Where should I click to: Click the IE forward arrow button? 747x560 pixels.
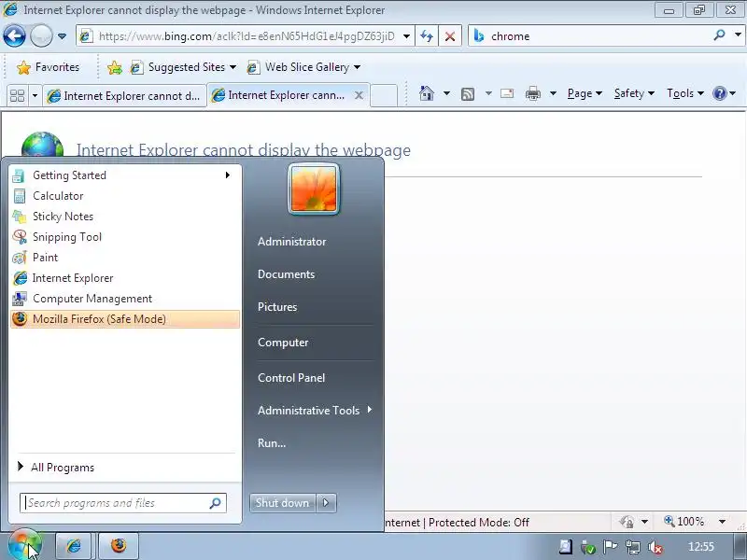pyautogui.click(x=41, y=35)
